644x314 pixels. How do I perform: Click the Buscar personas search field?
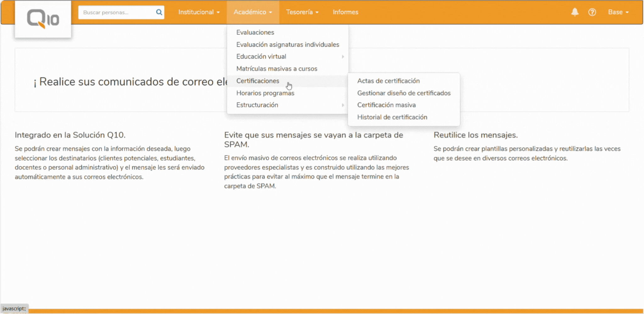pos(116,12)
